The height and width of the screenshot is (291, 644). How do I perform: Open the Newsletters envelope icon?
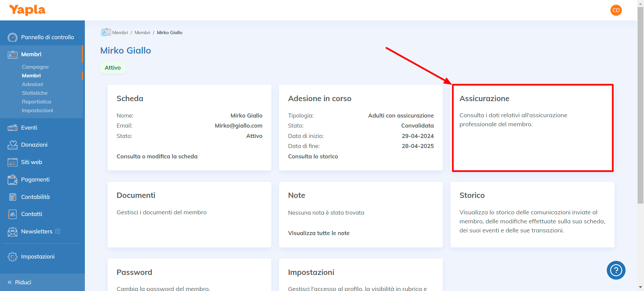pos(12,231)
